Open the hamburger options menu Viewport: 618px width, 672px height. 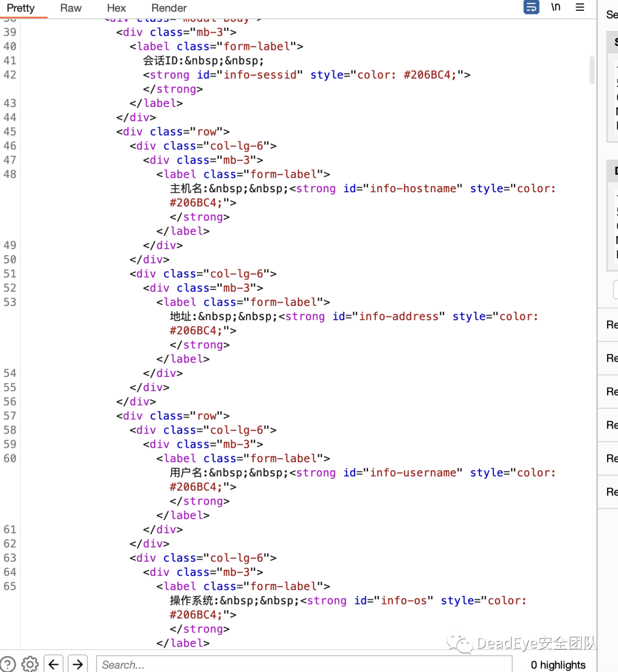pos(580,7)
